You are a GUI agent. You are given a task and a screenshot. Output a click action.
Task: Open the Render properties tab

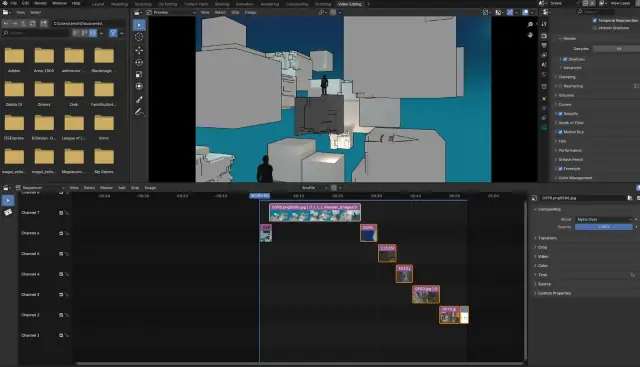[544, 36]
